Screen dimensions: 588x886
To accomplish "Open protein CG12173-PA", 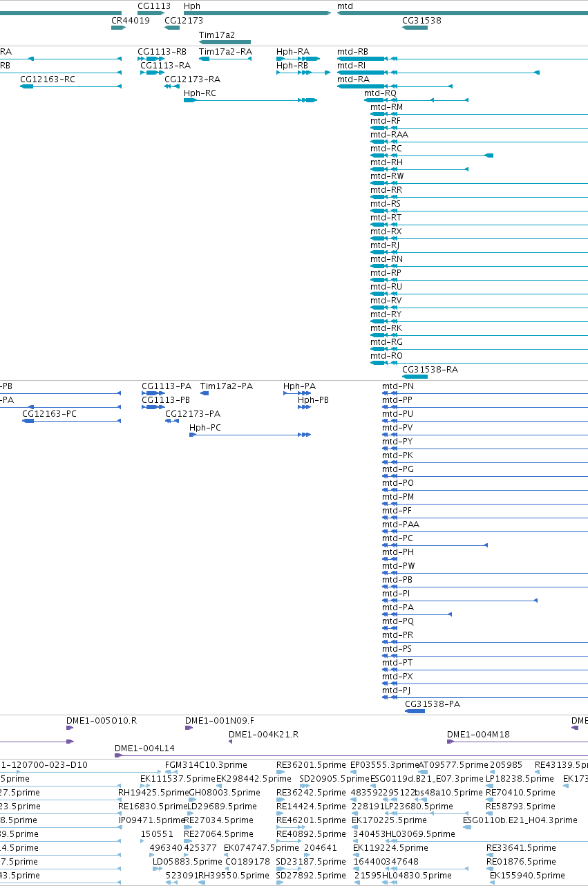I will pyautogui.click(x=193, y=413).
